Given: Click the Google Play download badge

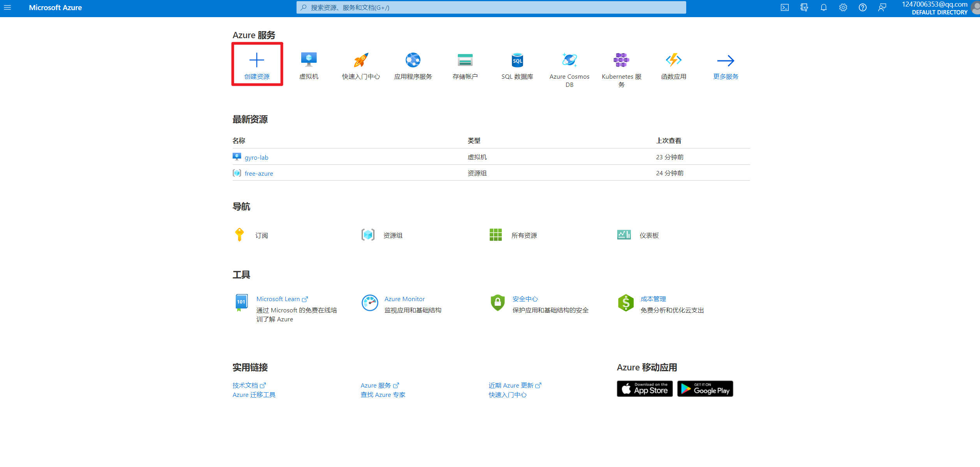Looking at the screenshot, I should [x=705, y=389].
